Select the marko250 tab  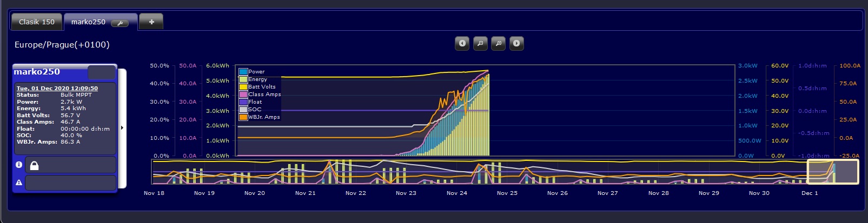point(89,22)
